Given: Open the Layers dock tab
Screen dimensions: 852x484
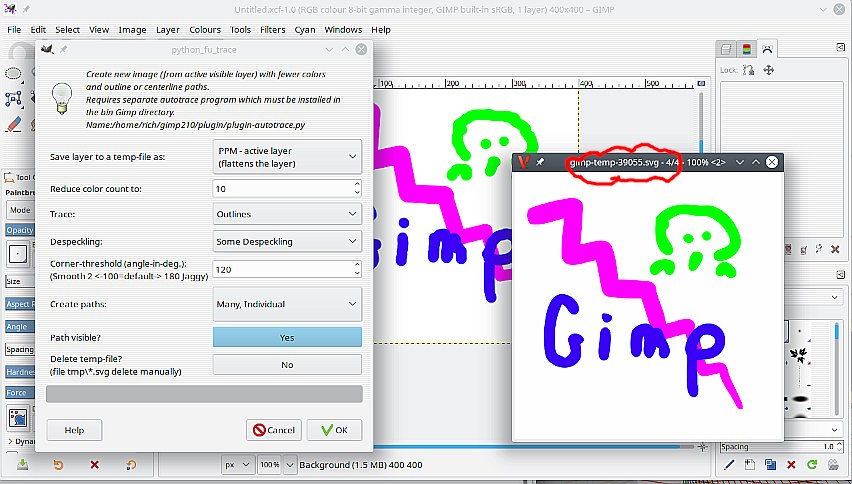Looking at the screenshot, I should click(x=726, y=49).
